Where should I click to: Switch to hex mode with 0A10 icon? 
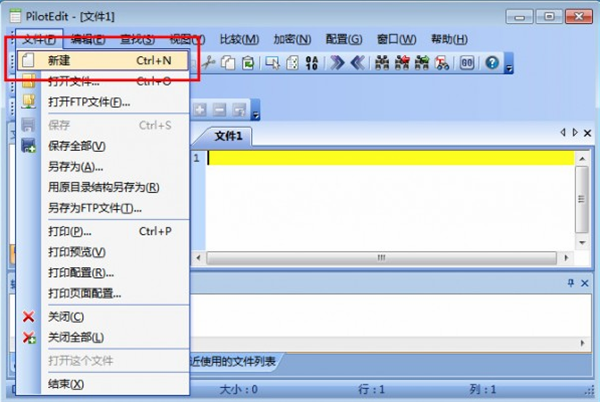[x=312, y=62]
